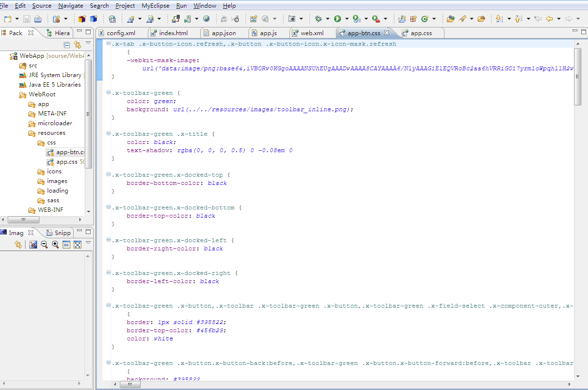Open the Window menu
This screenshot has width=588, height=390.
click(205, 6)
